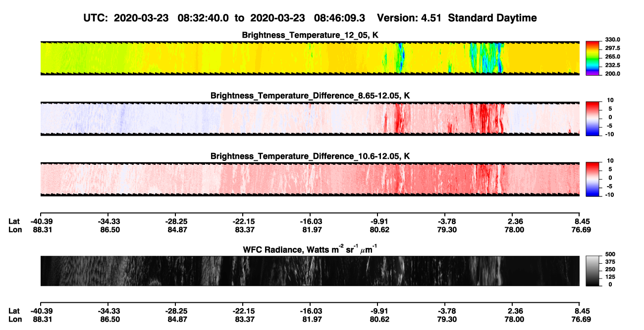Viewport: 644px width, 330px height.
Task: Click 'Lat' label on axis above WFC Radiance
Action: click(14, 221)
